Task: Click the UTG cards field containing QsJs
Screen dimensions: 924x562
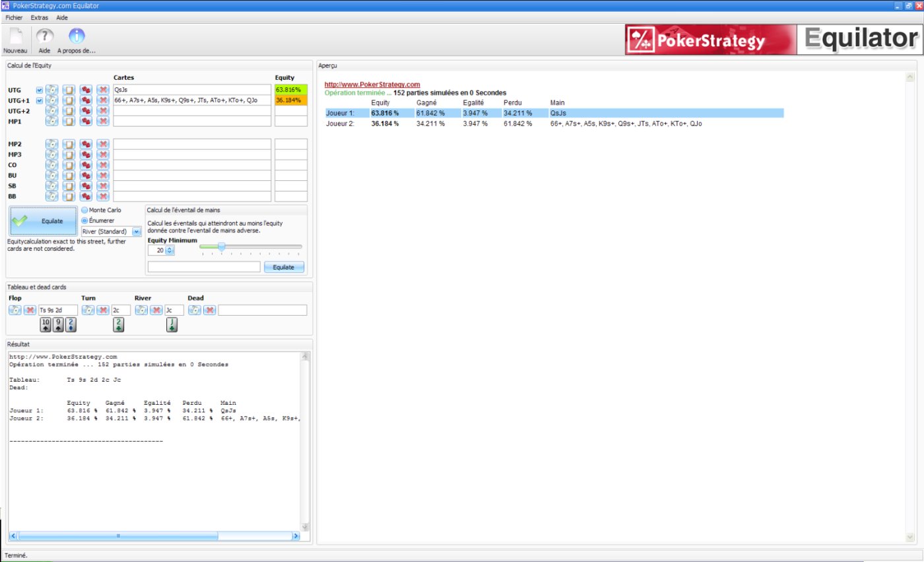Action: coord(192,90)
